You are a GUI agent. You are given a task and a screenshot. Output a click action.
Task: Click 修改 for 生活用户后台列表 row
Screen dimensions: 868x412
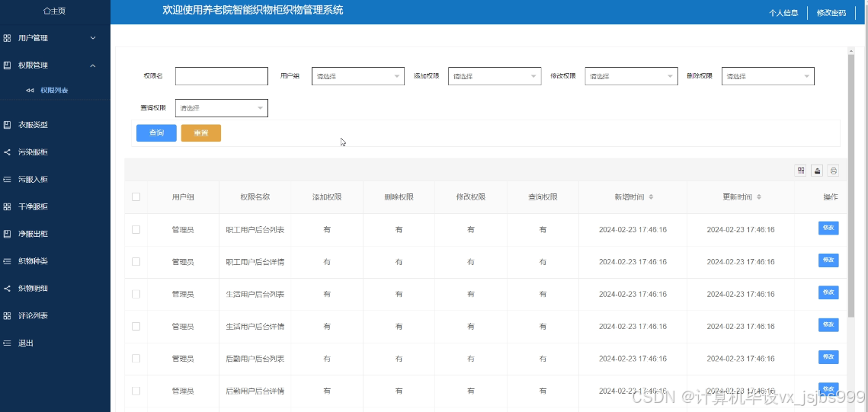point(828,292)
